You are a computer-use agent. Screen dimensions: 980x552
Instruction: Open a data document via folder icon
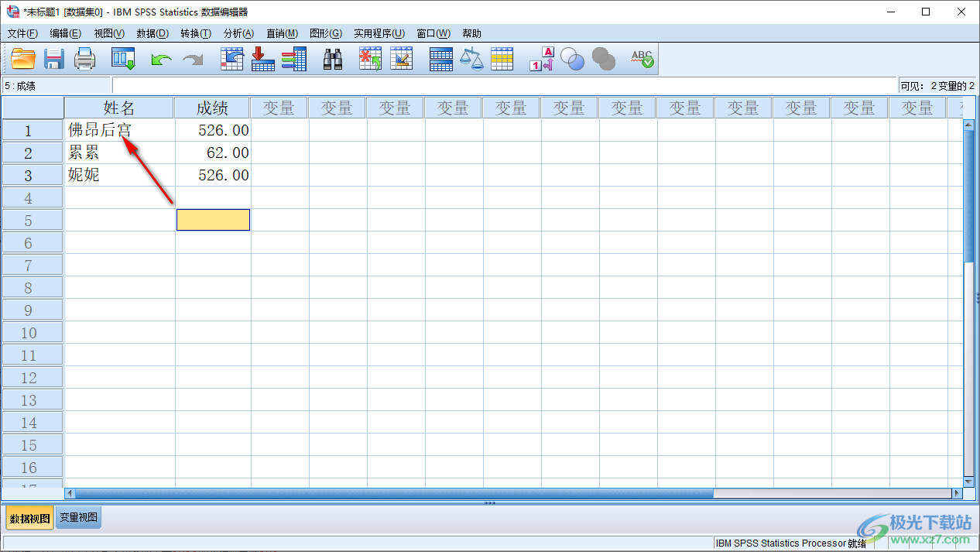click(x=23, y=59)
